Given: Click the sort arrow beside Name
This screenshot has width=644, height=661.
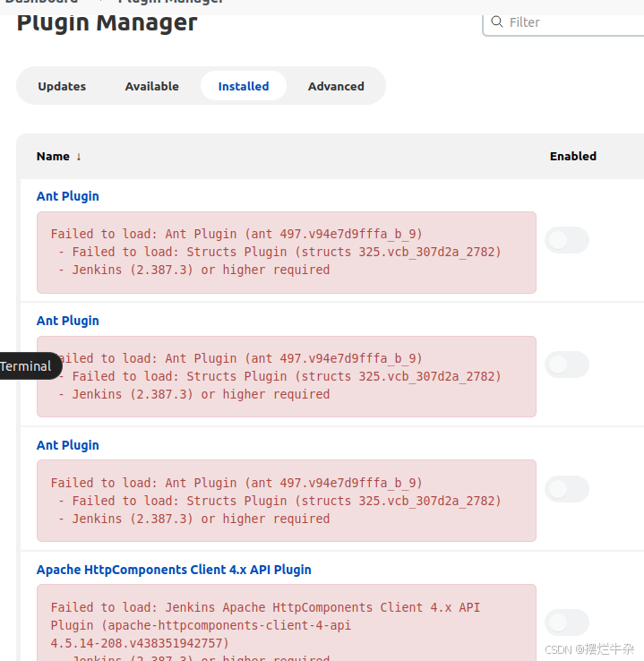Looking at the screenshot, I should click(79, 157).
